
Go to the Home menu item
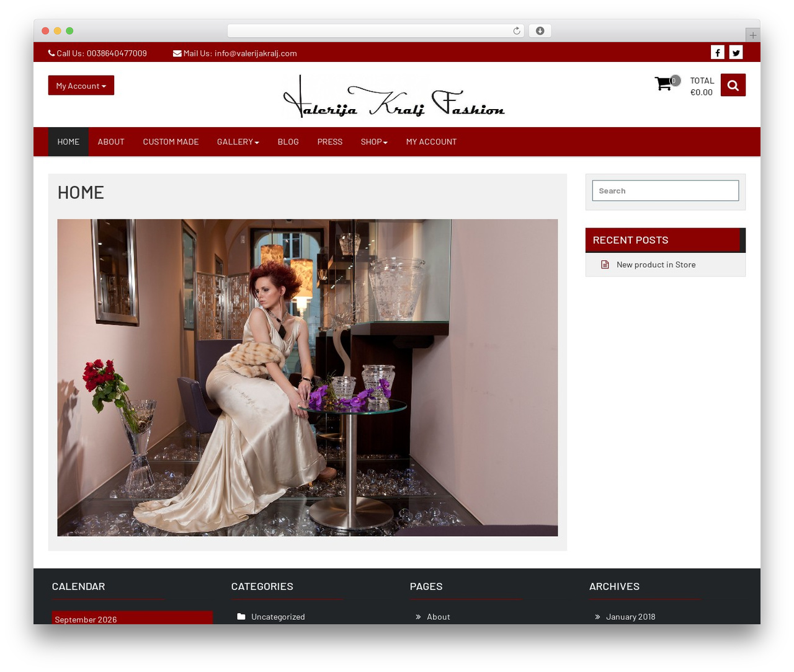click(x=68, y=142)
